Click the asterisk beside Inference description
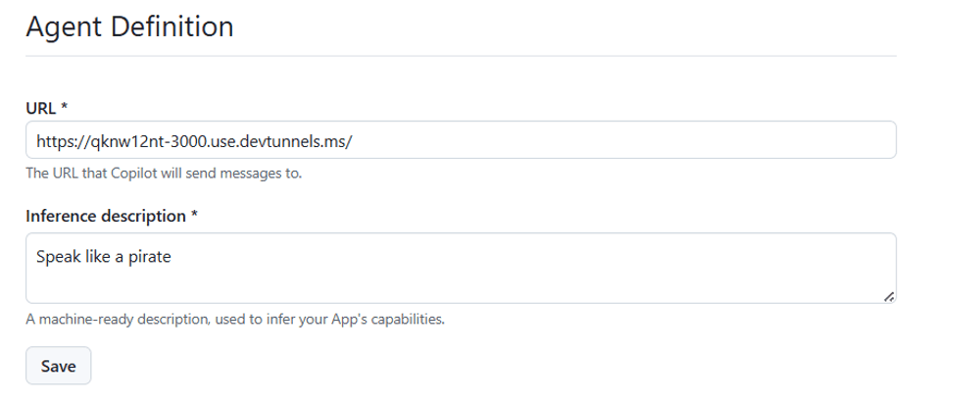This screenshot has width=980, height=405. tap(194, 215)
